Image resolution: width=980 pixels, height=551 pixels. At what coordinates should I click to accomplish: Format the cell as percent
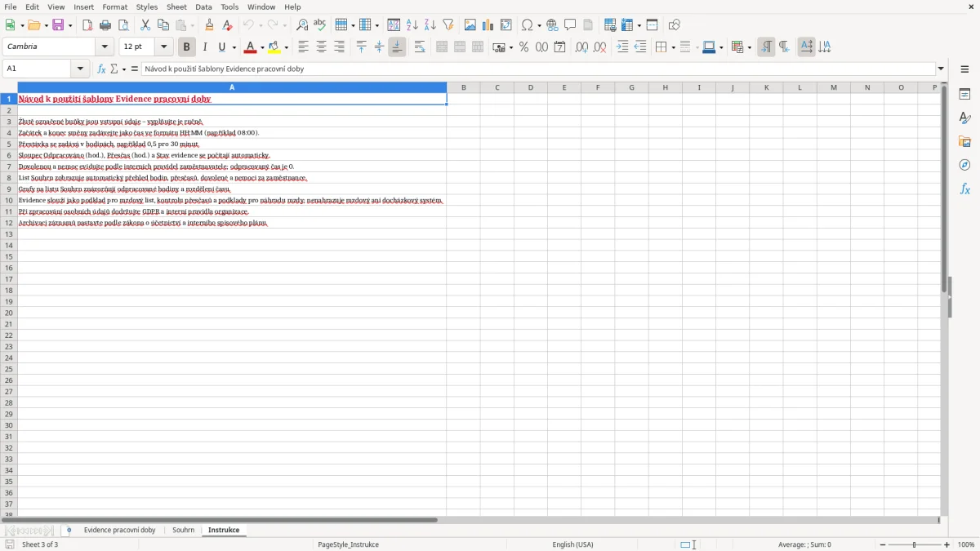524,47
